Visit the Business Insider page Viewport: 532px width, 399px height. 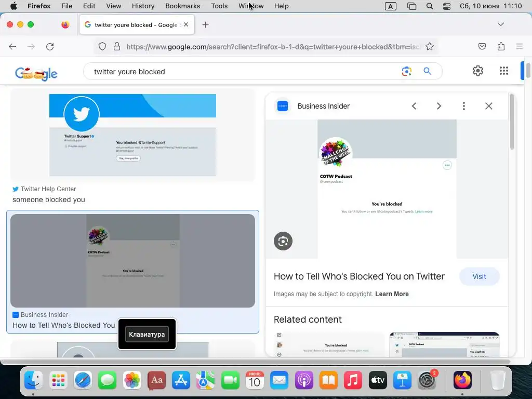[479, 276]
